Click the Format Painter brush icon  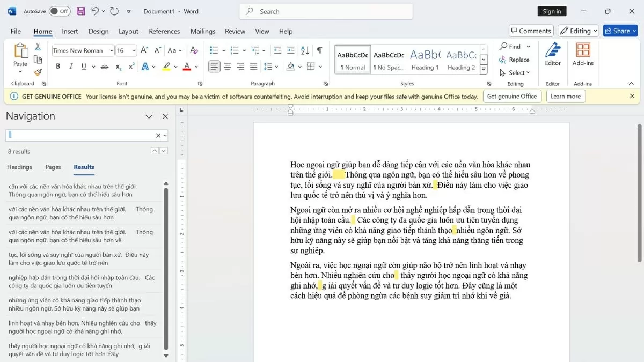coord(38,72)
